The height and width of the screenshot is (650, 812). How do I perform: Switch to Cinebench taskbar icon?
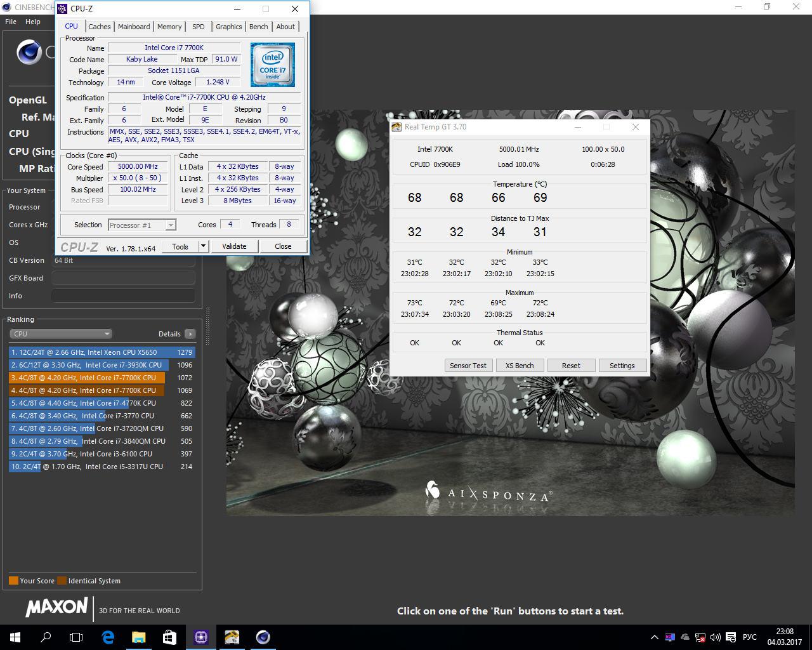pos(263,637)
